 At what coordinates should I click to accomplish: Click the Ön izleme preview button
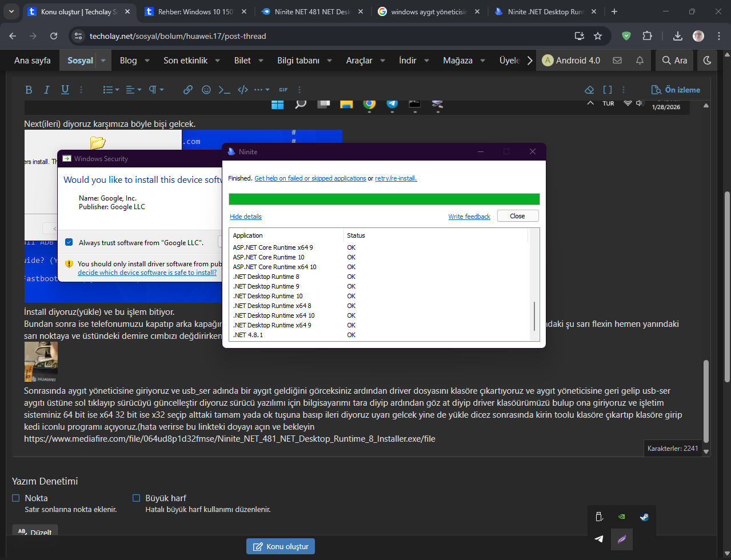click(676, 90)
